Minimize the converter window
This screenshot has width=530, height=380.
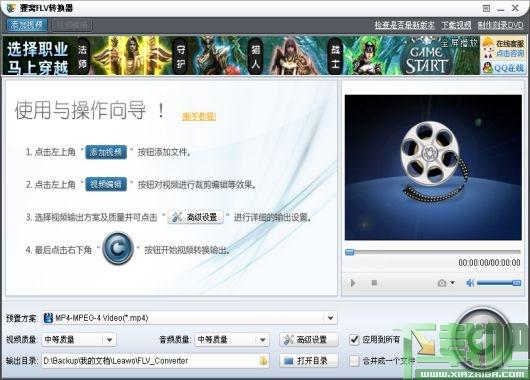coord(501,9)
